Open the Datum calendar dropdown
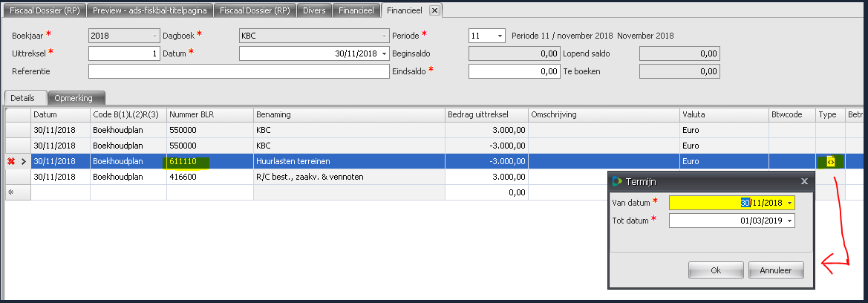 point(384,53)
